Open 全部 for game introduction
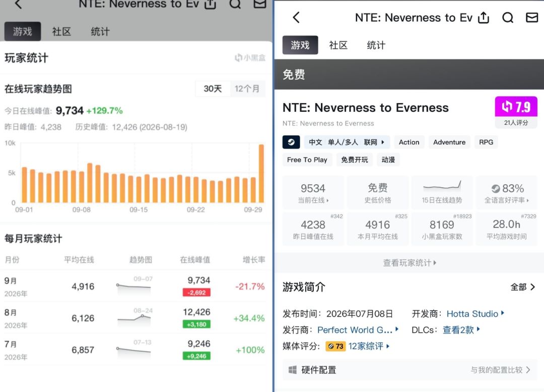544x392 pixels. (x=523, y=287)
